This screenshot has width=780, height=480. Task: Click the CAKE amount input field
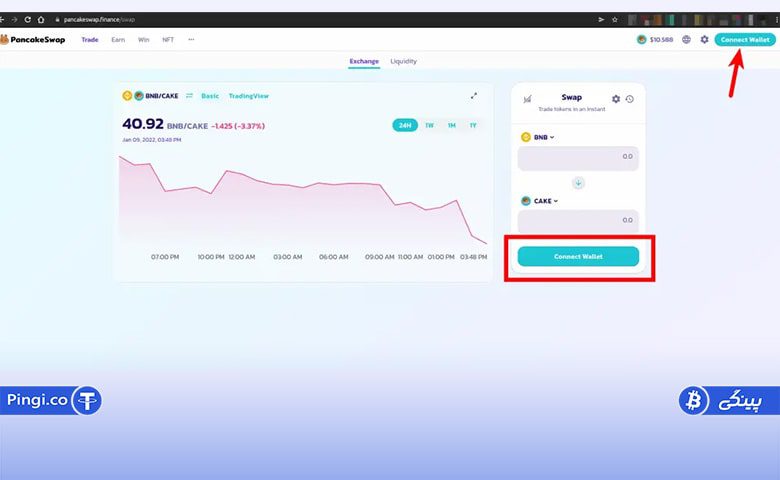click(x=578, y=221)
